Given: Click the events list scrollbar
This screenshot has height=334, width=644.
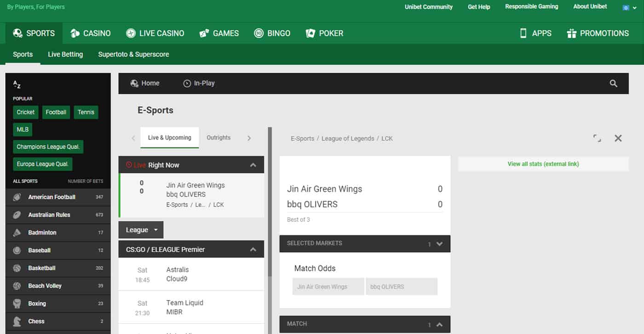Looking at the screenshot, I should (x=270, y=202).
